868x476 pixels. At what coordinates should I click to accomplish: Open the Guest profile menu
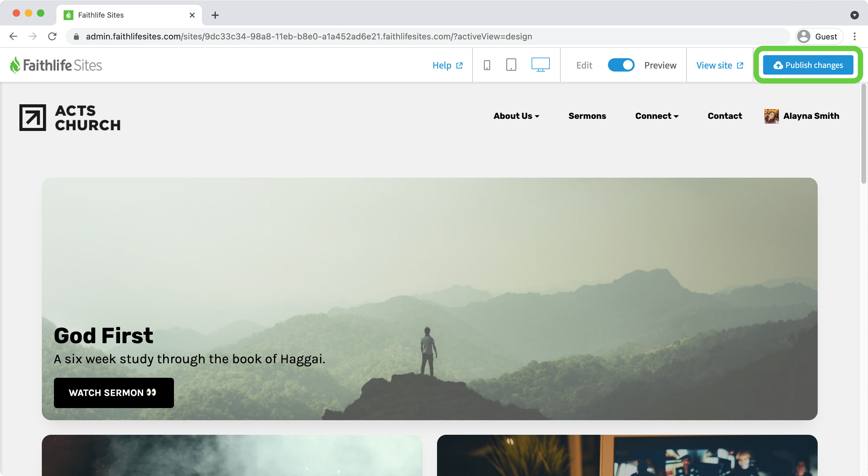coord(819,36)
